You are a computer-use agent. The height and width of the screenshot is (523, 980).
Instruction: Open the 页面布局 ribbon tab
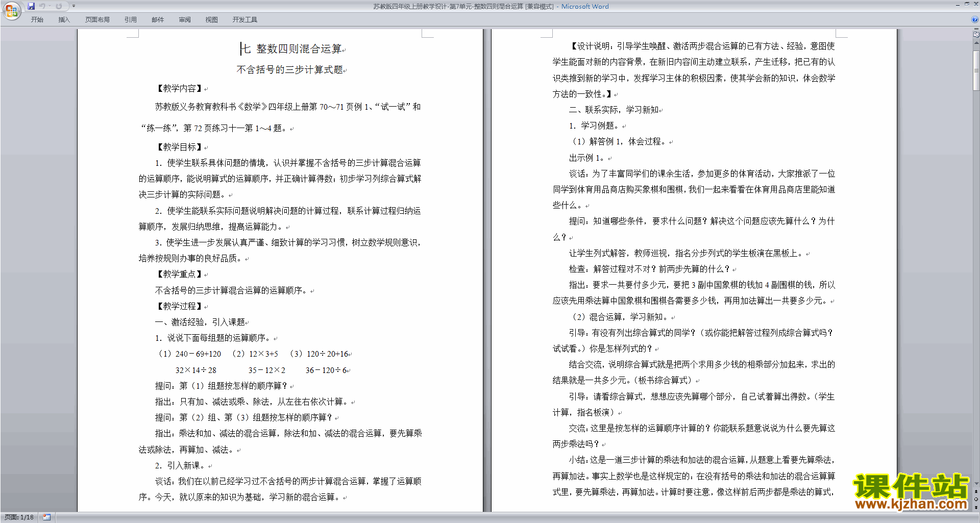coord(97,19)
